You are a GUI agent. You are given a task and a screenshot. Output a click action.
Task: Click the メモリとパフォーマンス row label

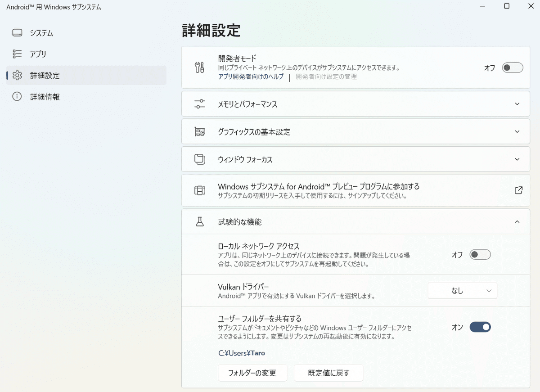coord(247,104)
